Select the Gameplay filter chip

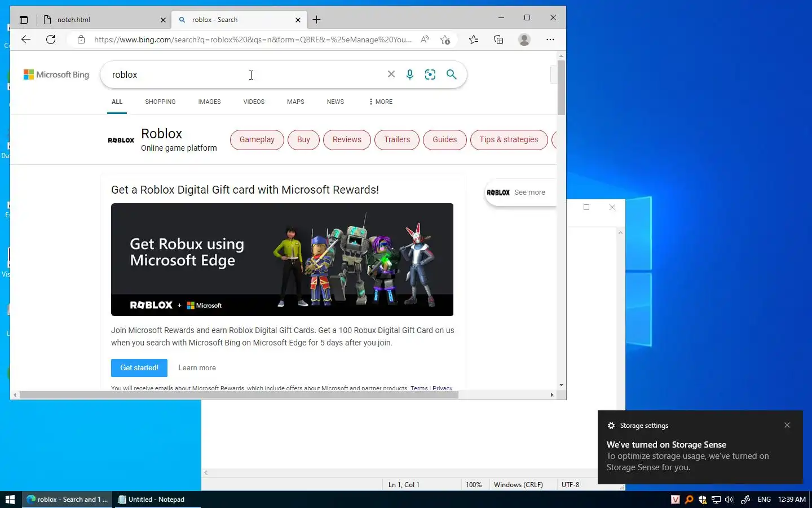pos(257,139)
